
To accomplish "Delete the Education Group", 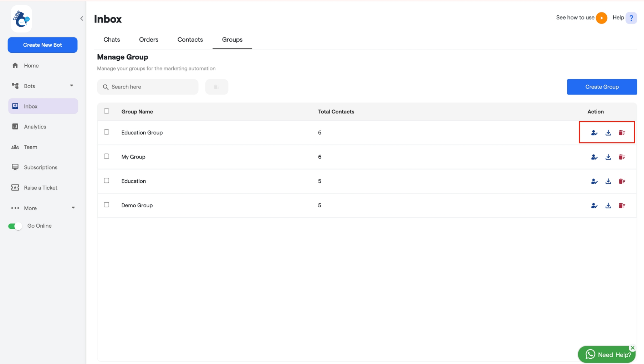I will coord(622,133).
